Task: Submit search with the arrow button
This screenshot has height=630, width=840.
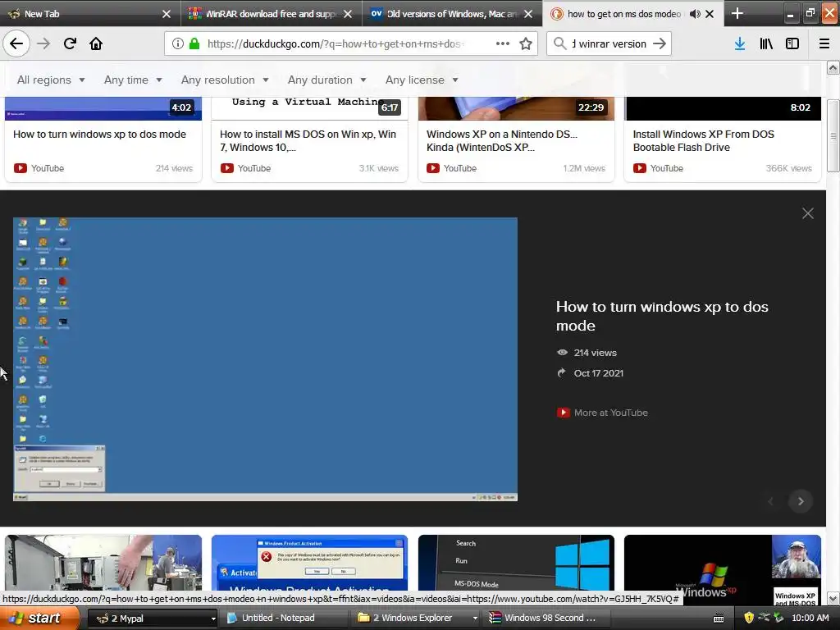Action: (660, 43)
